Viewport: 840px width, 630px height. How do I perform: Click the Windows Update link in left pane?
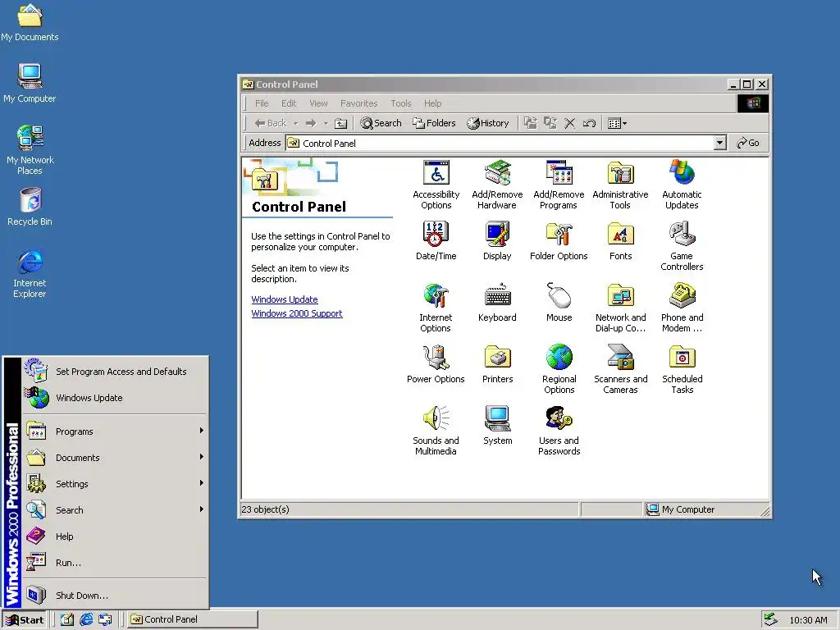tap(285, 299)
